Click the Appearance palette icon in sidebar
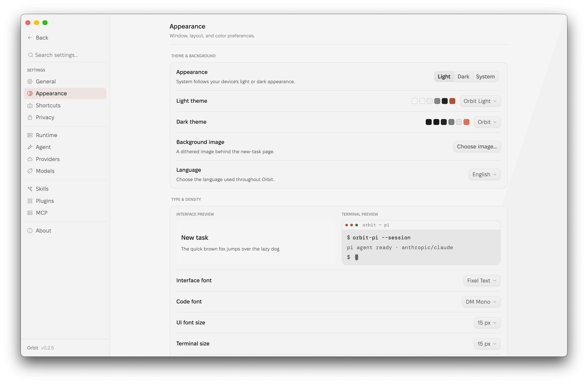 30,93
